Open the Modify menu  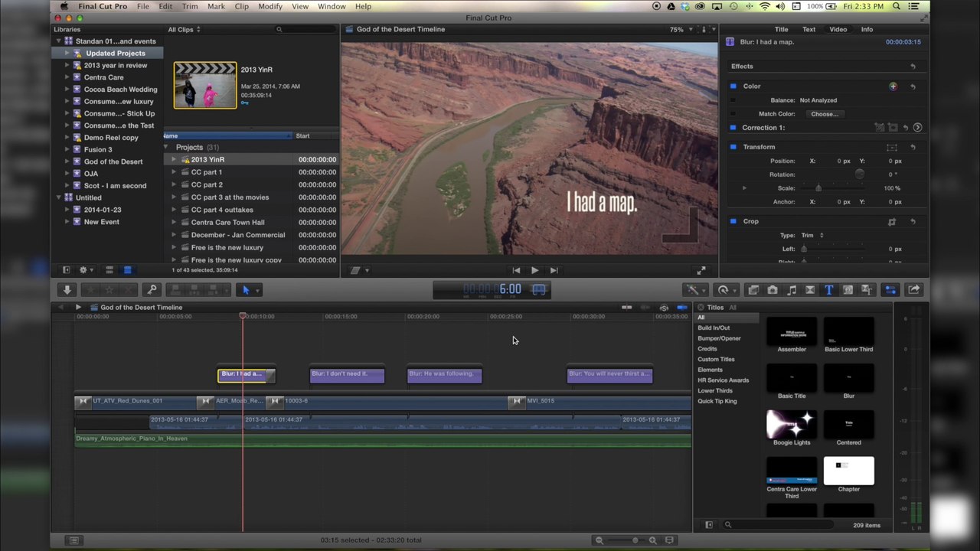pyautogui.click(x=269, y=6)
